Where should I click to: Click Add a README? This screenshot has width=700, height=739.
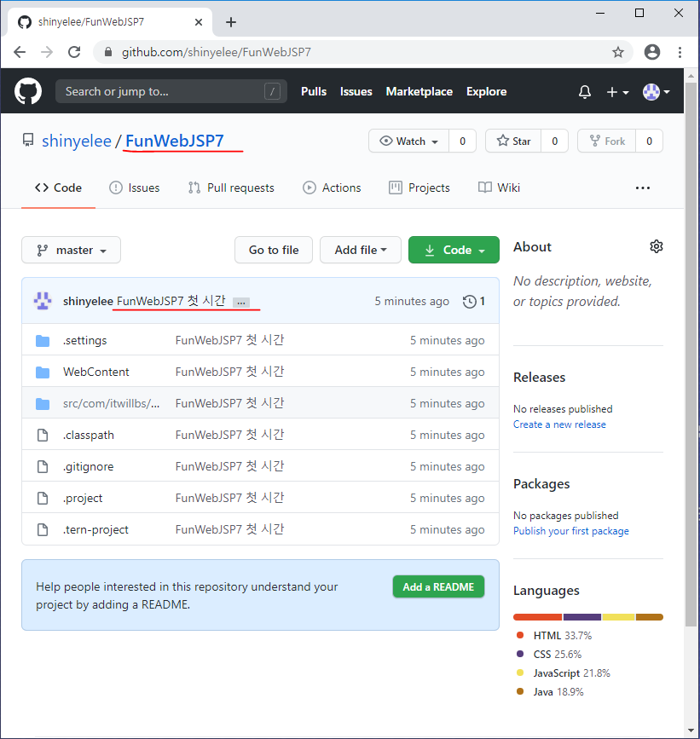pyautogui.click(x=438, y=586)
